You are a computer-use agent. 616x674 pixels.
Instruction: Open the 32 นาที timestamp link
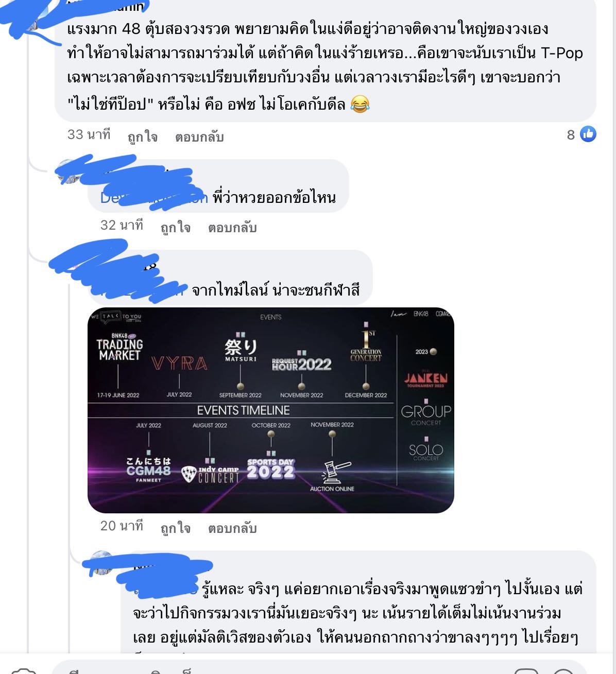(x=122, y=226)
